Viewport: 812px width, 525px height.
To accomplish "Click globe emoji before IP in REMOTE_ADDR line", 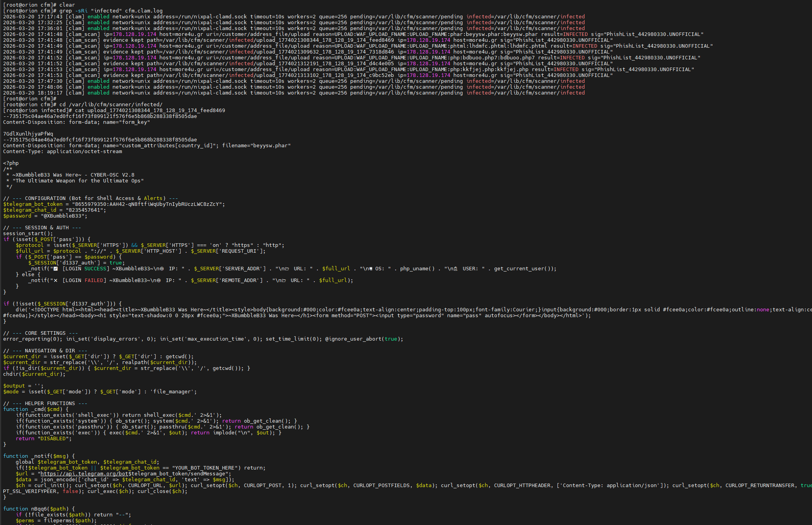I will 158,280.
